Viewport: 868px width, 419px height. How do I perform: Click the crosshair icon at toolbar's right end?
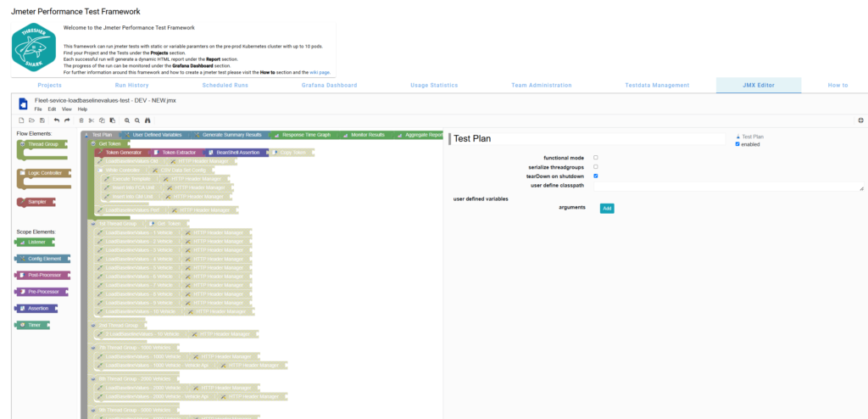point(861,120)
